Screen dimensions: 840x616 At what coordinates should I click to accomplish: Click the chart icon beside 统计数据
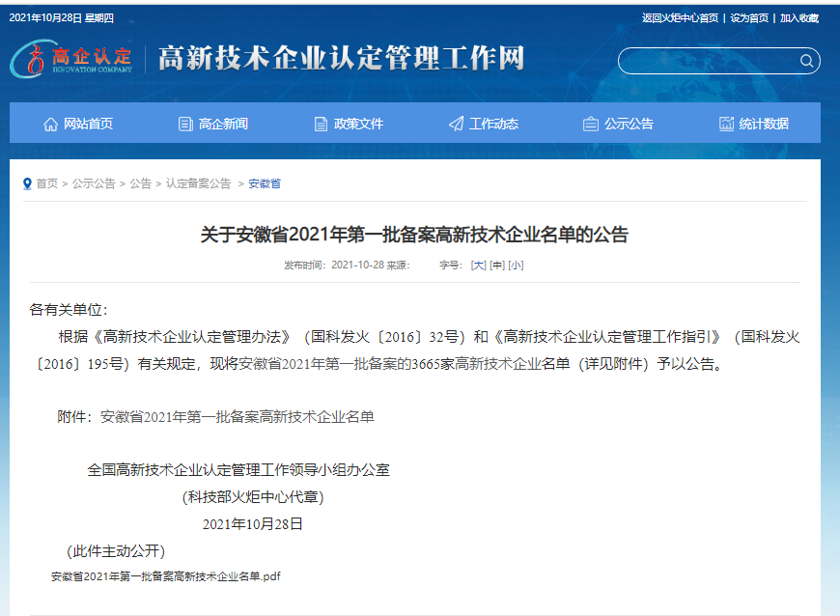726,125
